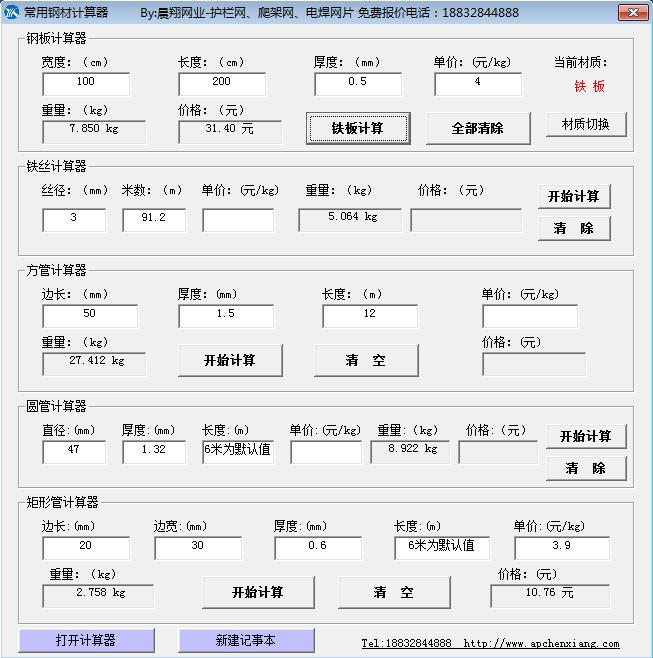This screenshot has height=658, width=653.
Task: Click the 当前材质: label
Action: [580, 63]
